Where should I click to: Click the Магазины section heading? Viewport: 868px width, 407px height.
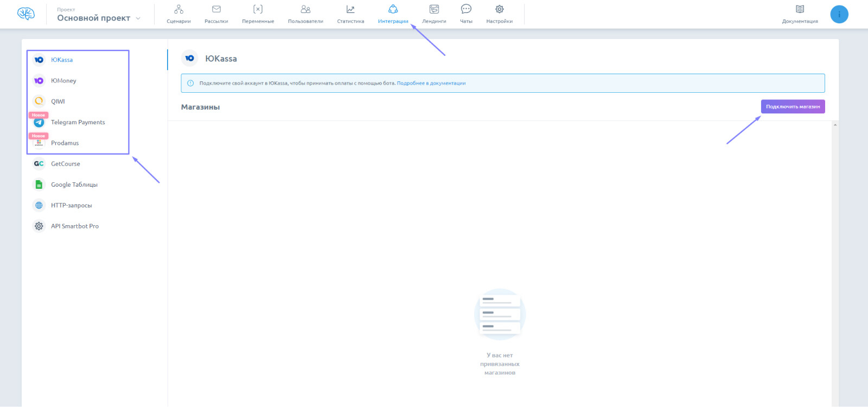pyautogui.click(x=201, y=107)
